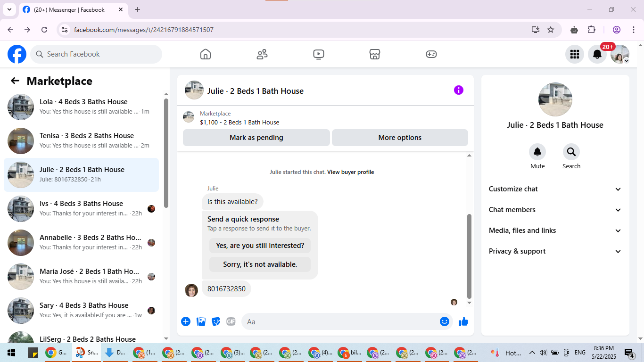Open the GIF picker

[231, 321]
